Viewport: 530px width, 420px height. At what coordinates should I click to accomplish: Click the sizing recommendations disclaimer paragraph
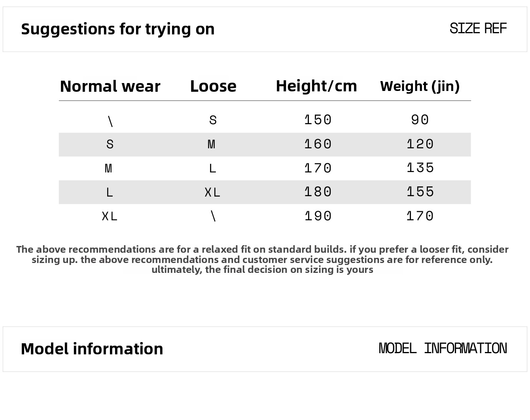[x=262, y=259]
